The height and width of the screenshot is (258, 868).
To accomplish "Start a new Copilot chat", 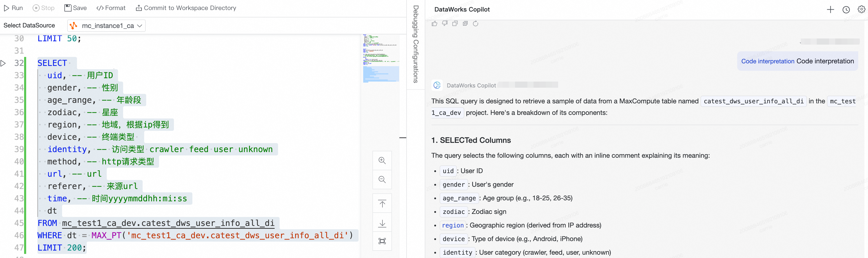I will pyautogui.click(x=830, y=10).
